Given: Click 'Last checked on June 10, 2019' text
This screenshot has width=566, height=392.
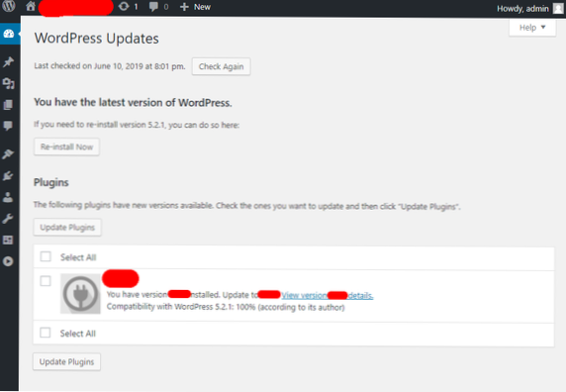Looking at the screenshot, I should click(110, 66).
